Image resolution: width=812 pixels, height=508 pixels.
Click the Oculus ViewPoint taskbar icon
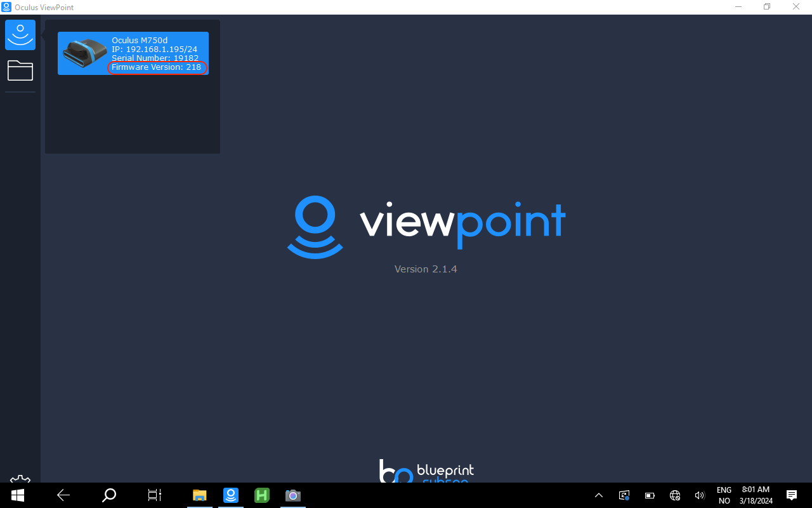[231, 495]
